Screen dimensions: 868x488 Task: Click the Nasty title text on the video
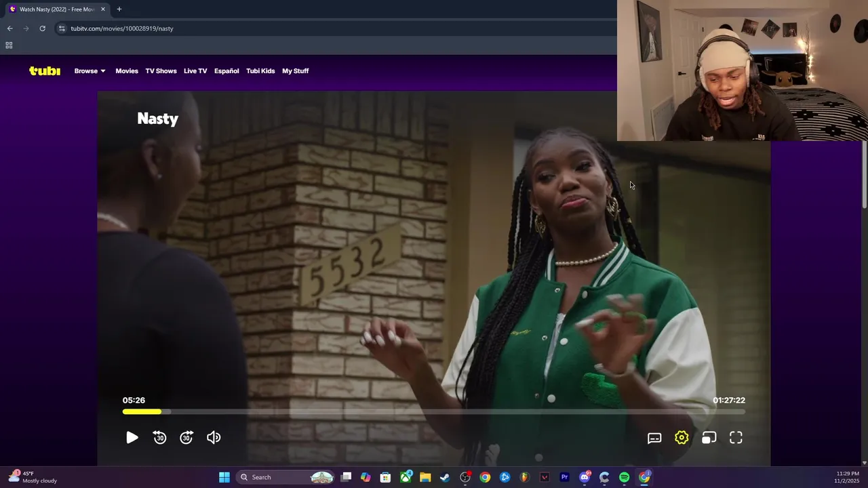pos(157,119)
